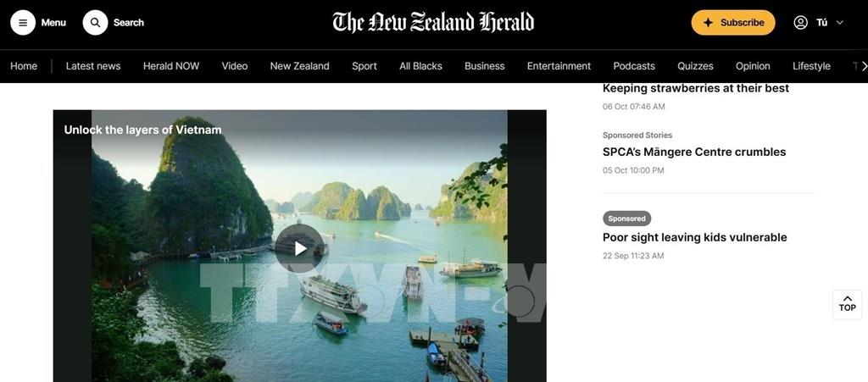Screen dimensions: 868x382
Task: Go to the All Blacks tab
Action: coord(420,66)
